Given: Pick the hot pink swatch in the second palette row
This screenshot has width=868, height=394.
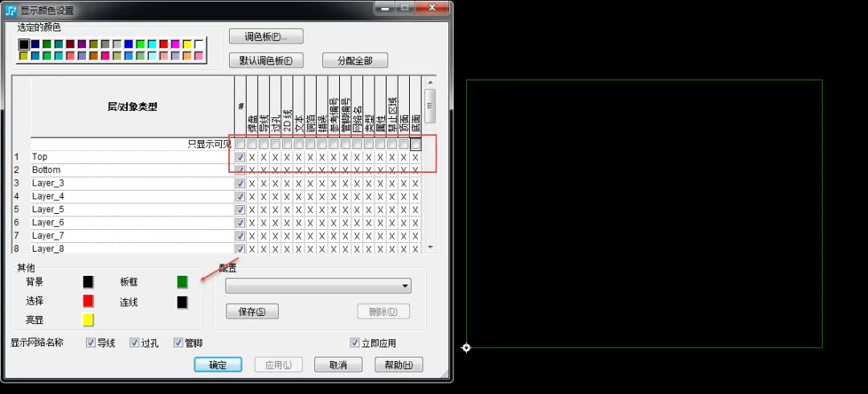Looking at the screenshot, I should point(105,55).
